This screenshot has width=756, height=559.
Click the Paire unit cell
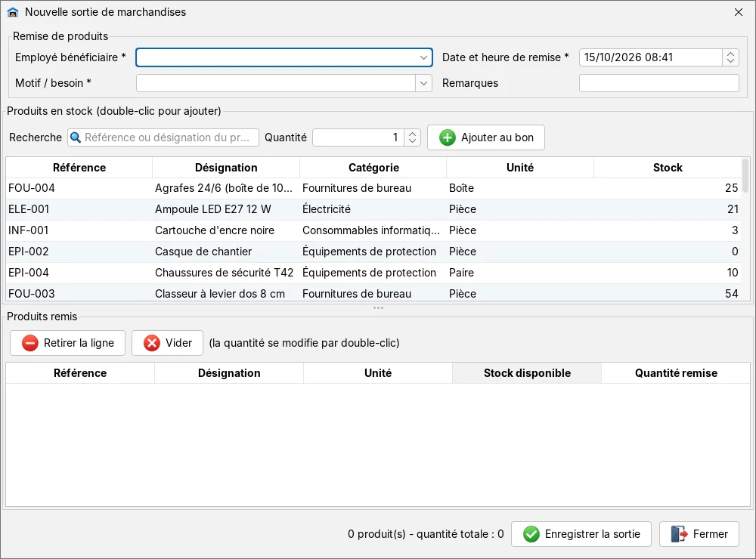point(520,273)
